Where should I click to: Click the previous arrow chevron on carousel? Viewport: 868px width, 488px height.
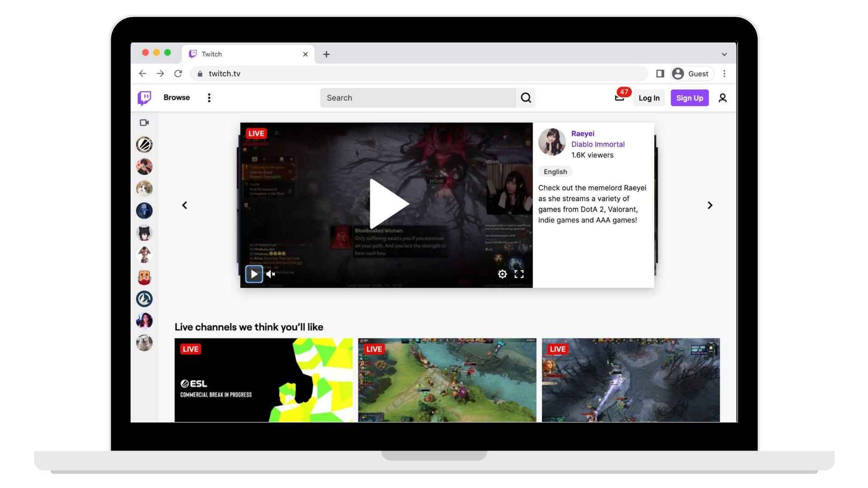185,206
